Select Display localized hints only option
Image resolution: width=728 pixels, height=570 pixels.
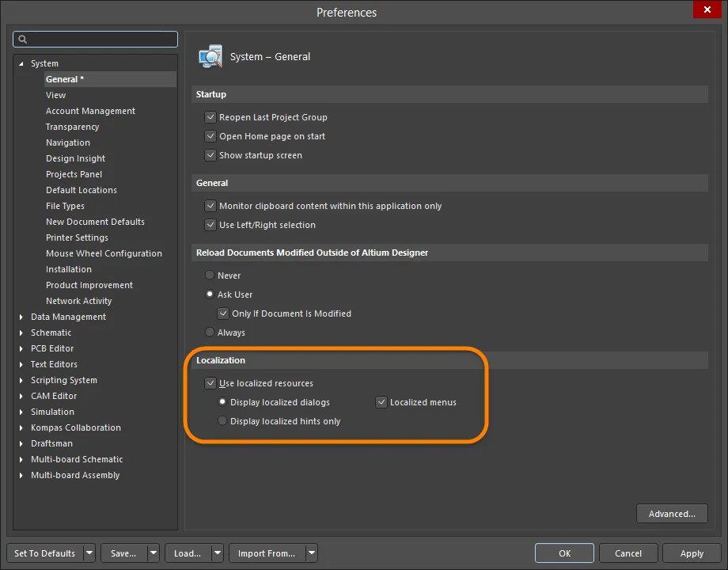pyautogui.click(x=222, y=421)
